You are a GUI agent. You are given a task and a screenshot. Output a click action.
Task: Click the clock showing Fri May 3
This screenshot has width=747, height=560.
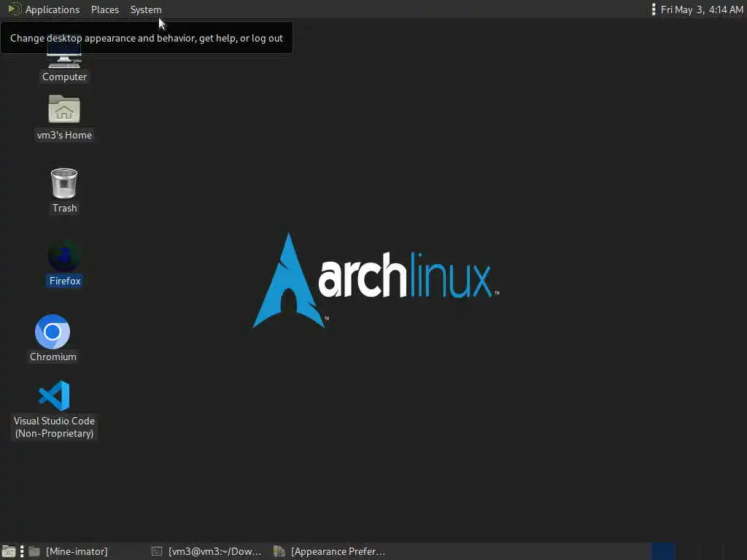coord(702,9)
